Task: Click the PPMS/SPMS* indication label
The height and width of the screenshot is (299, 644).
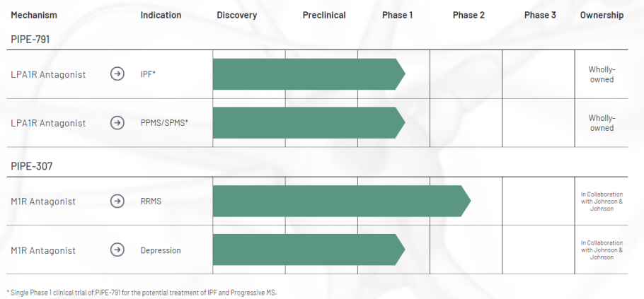Action: tap(164, 123)
